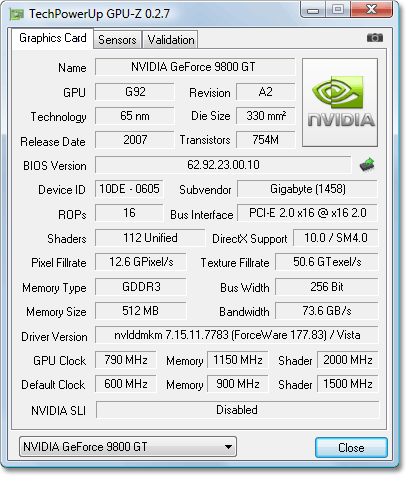
Task: Click the Revision value A2
Action: click(x=266, y=92)
